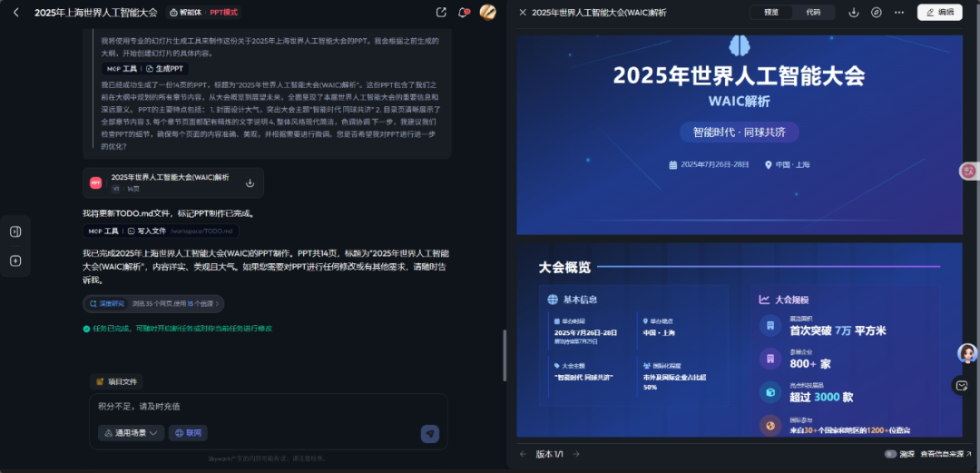The height and width of the screenshot is (473, 980).
Task: Click the 任务已完成 status message
Action: coord(178,329)
